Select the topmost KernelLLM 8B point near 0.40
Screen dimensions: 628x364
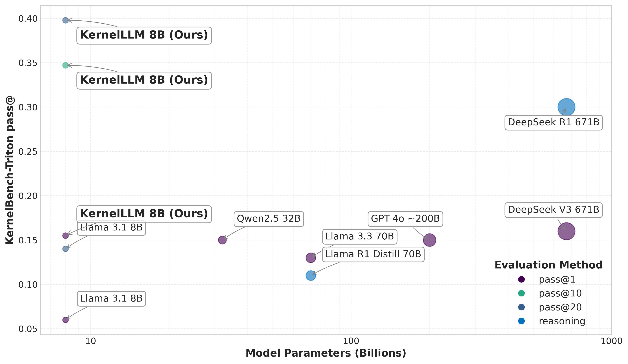[65, 20]
